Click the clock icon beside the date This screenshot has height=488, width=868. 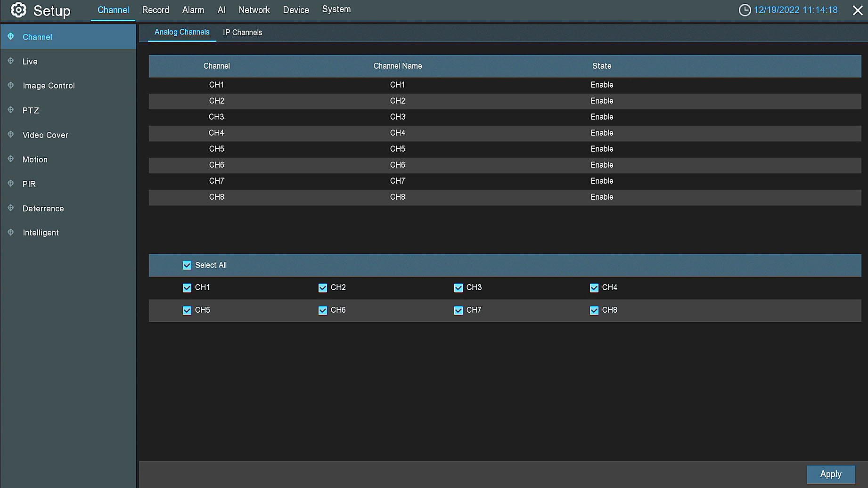pos(745,10)
